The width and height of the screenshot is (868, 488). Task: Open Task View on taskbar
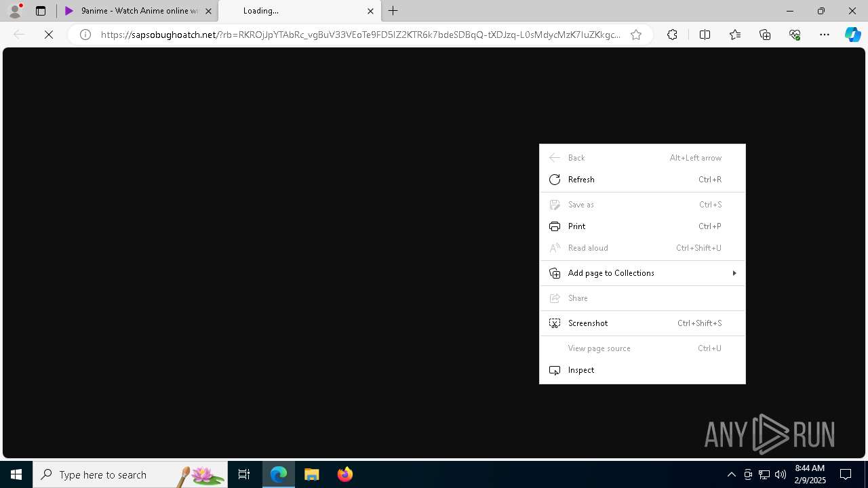point(244,474)
